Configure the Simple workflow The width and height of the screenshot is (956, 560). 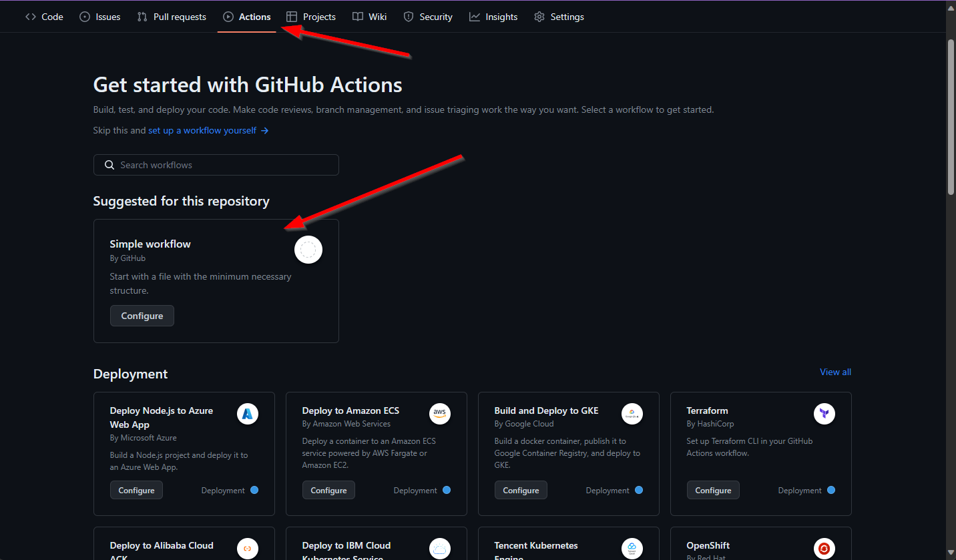point(142,316)
